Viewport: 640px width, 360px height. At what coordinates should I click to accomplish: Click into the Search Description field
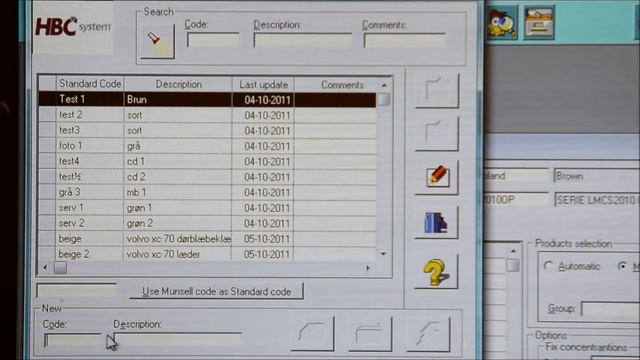tap(302, 40)
